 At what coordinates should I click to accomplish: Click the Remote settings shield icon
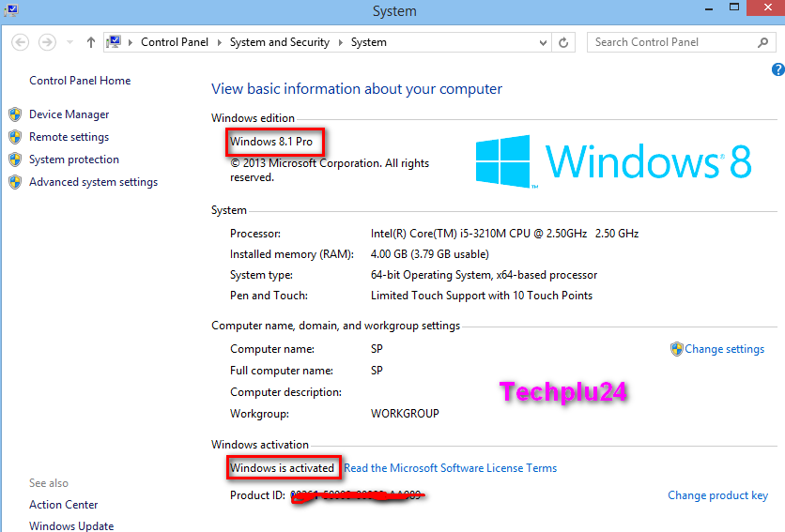pos(15,137)
